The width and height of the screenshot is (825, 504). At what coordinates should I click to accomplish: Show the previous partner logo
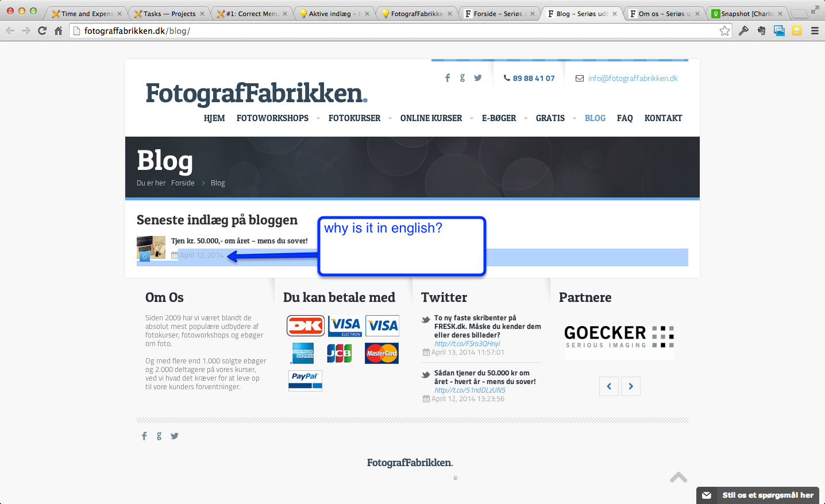pos(609,386)
